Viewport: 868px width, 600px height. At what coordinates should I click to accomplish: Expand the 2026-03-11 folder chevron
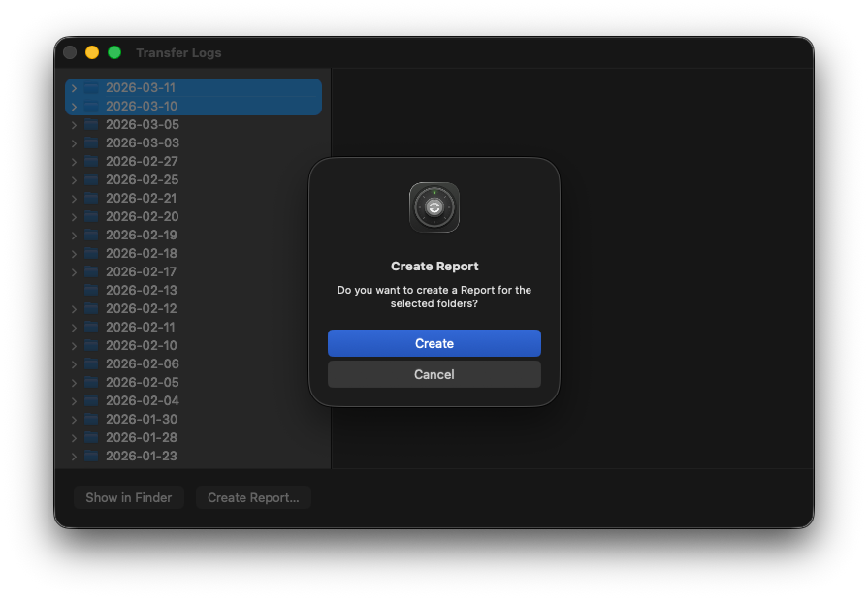pos(74,88)
